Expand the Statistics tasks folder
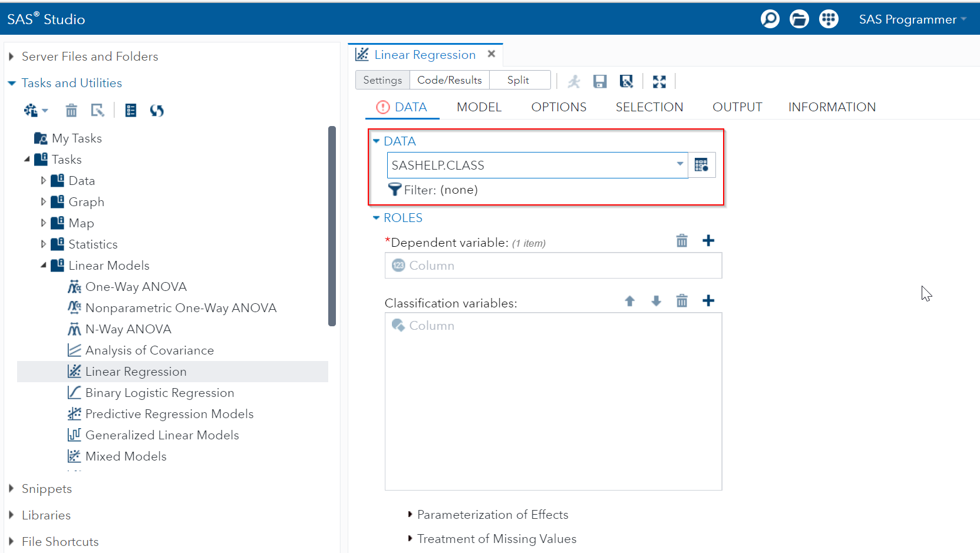 pos(44,244)
